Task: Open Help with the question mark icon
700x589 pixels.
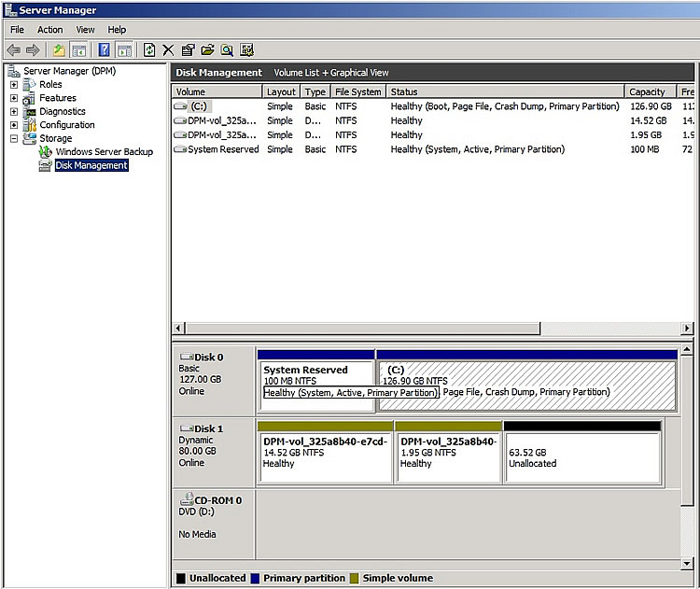Action: 104,49
